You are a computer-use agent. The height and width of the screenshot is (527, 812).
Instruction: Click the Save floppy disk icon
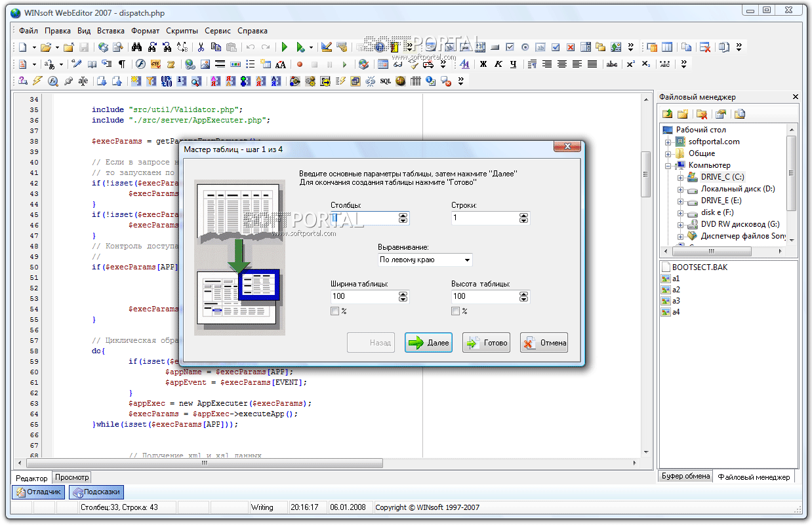tap(84, 47)
